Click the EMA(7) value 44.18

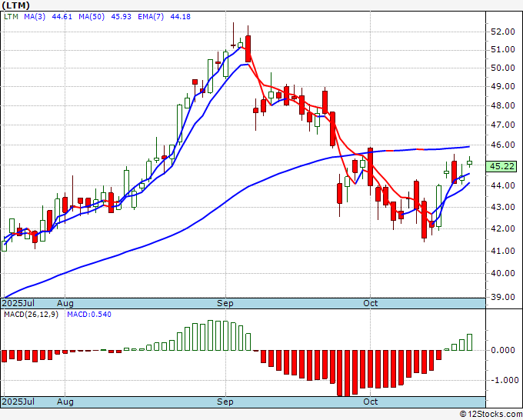tap(181, 17)
